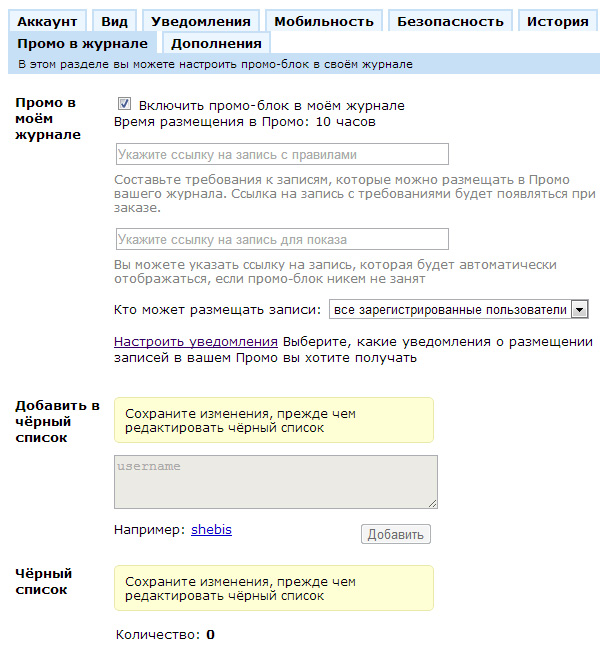Open the Мобильность tab

coord(323,21)
